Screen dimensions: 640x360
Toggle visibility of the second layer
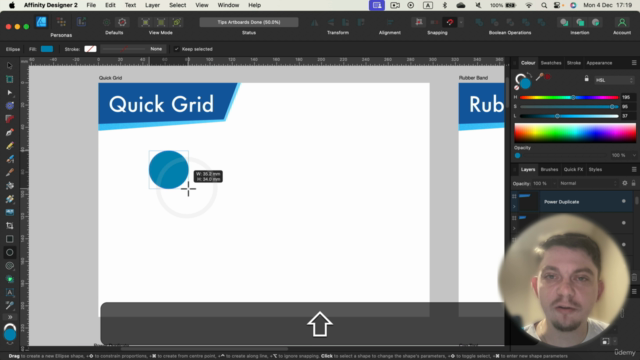pos(623,223)
